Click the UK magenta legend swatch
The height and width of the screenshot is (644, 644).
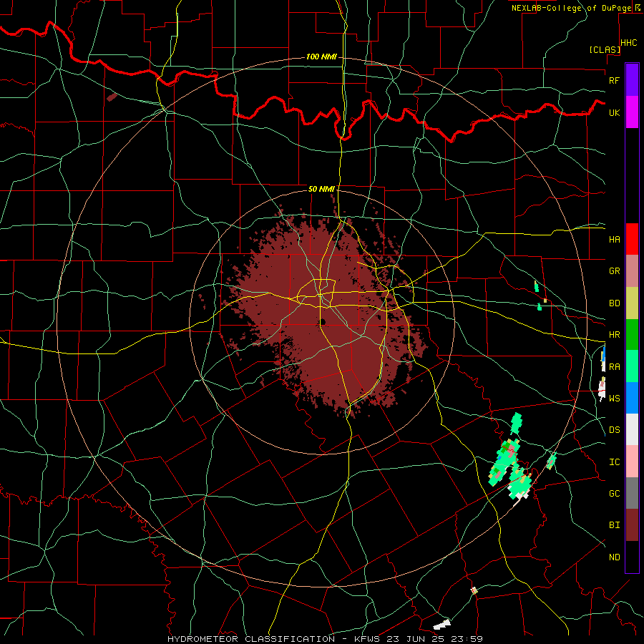[632, 112]
